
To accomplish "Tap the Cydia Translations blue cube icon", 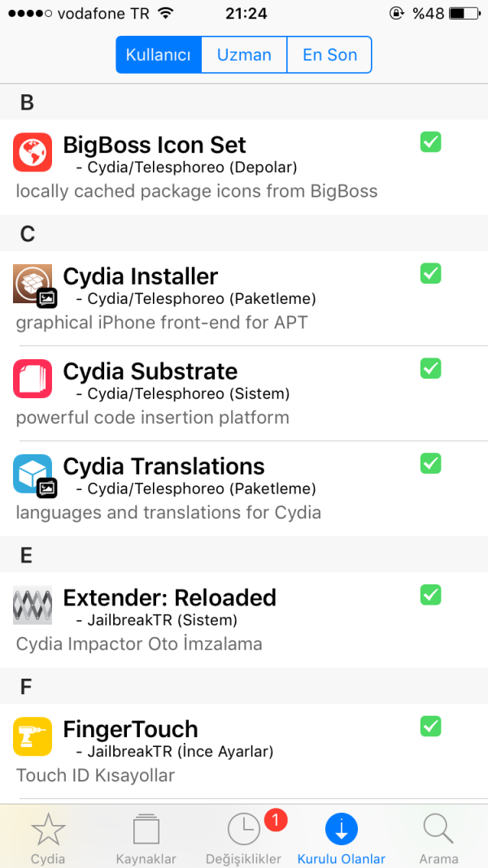I will point(33,473).
